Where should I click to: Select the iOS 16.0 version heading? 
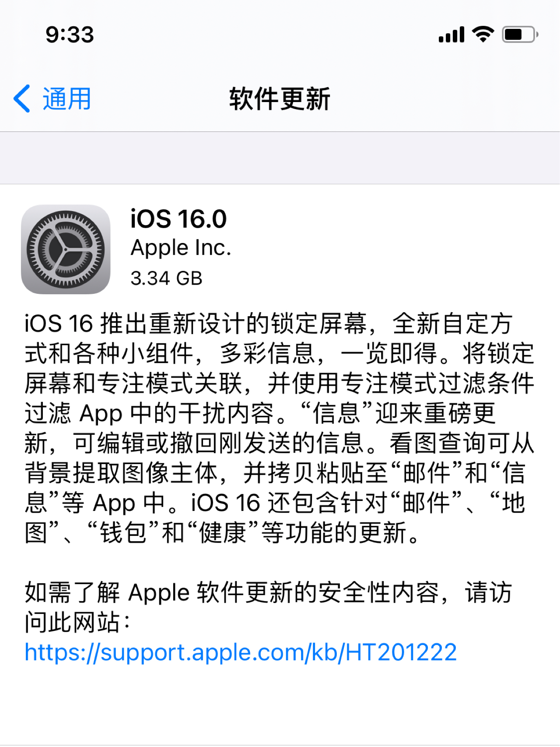coord(178,218)
